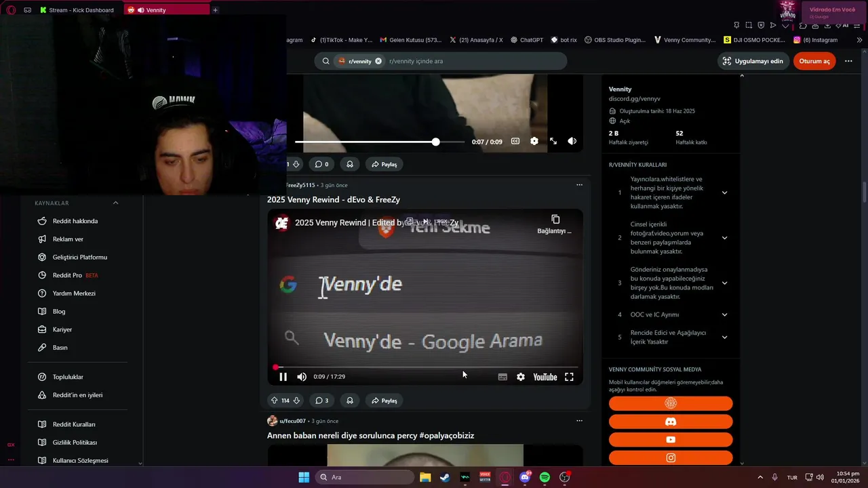Open Reddit hakkında in the sidebar
The width and height of the screenshot is (868, 488).
(x=77, y=221)
